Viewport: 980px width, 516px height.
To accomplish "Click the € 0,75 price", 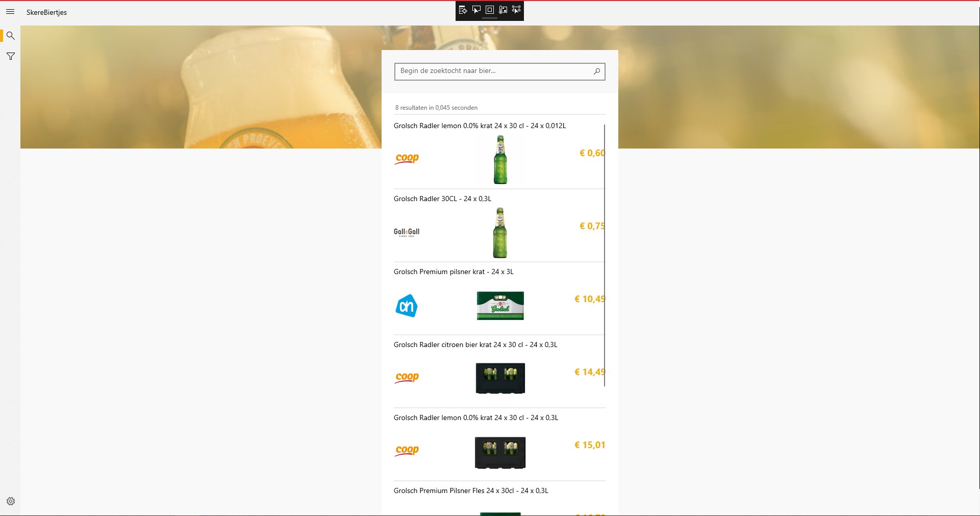I will (592, 226).
